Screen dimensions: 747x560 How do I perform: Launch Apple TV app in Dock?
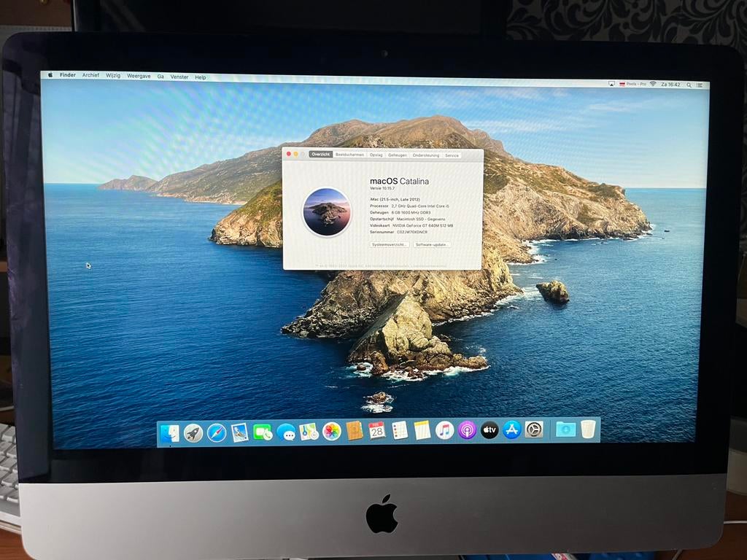[x=489, y=429]
